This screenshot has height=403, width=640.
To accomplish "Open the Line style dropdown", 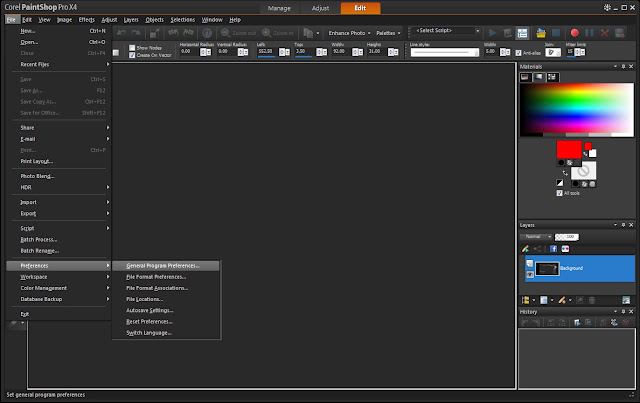I will (x=444, y=52).
